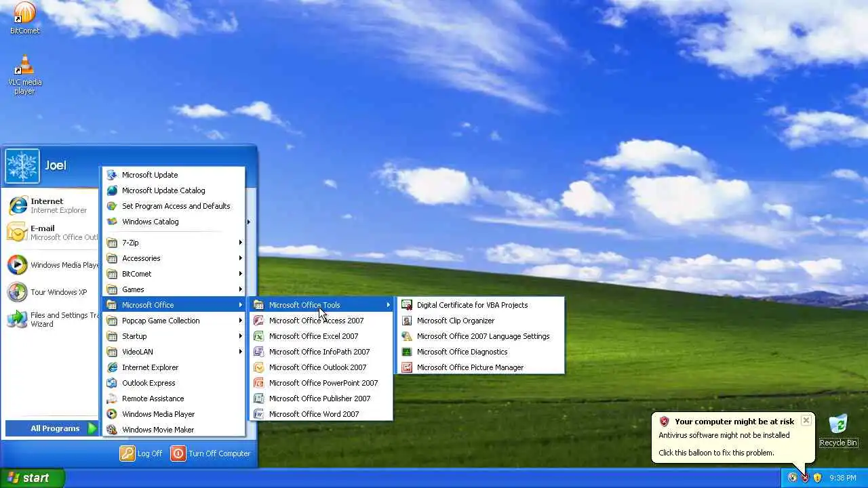This screenshot has width=868, height=488.
Task: Open Outlook Express from the programs list
Action: tap(174, 383)
